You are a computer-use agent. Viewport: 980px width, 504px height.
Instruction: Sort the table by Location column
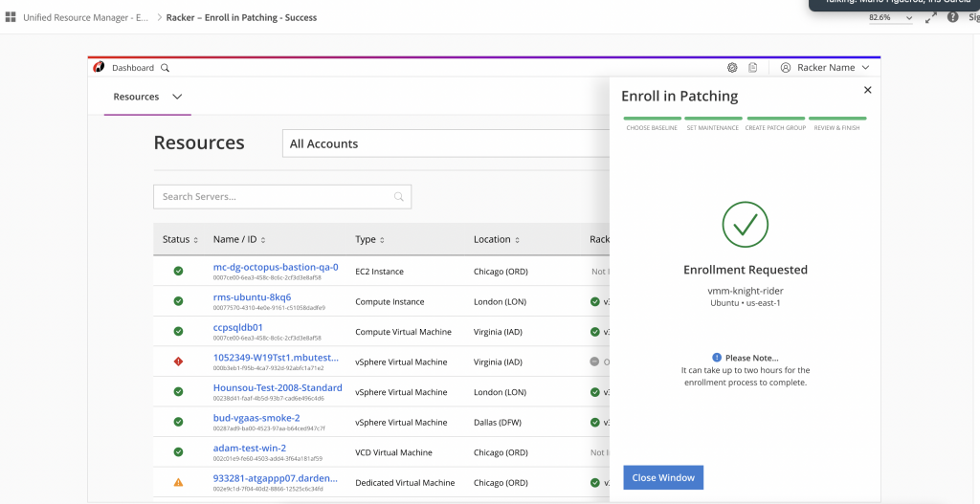point(497,240)
